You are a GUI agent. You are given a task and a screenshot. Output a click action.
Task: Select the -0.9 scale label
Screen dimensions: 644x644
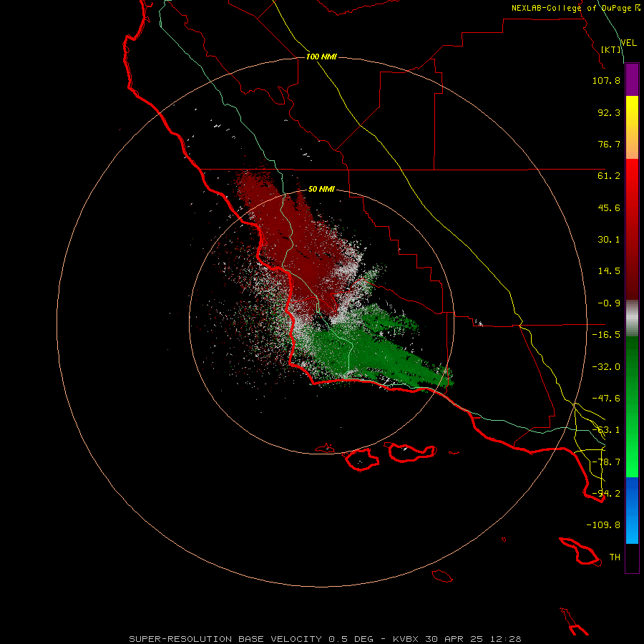[x=609, y=303]
